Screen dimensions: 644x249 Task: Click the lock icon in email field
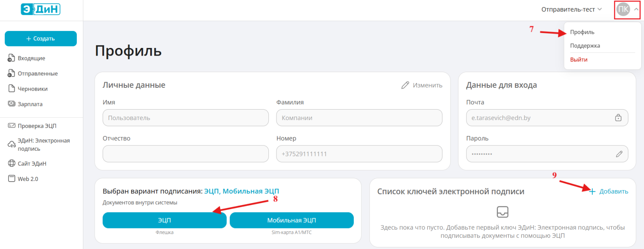[x=618, y=118]
